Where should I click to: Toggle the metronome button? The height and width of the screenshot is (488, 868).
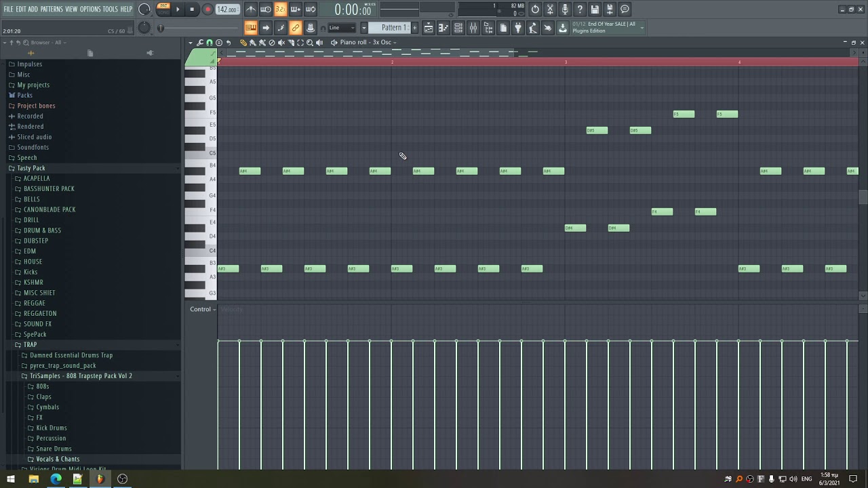point(250,9)
